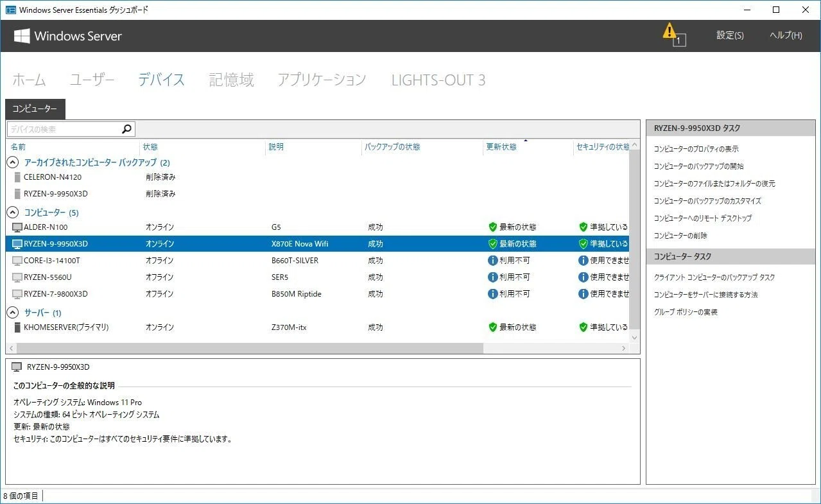Click the green security shield for ALDER-N100
The width and height of the screenshot is (821, 504).
point(583,227)
